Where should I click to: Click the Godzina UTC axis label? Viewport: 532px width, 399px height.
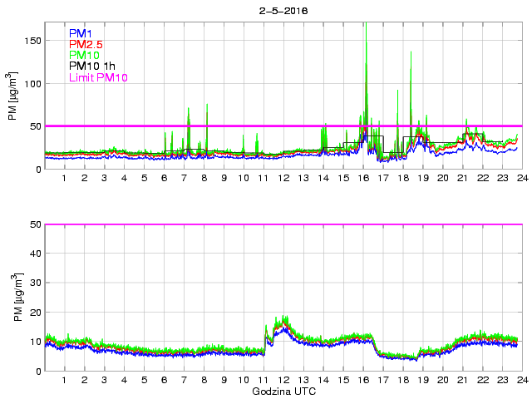(x=283, y=391)
